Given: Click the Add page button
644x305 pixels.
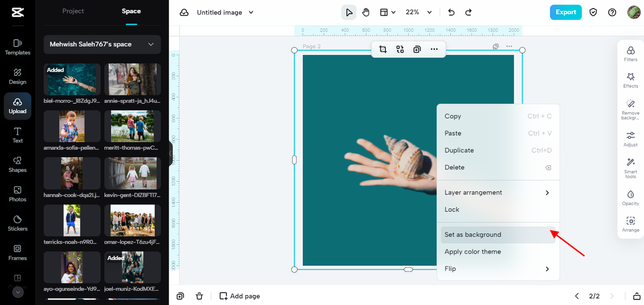Looking at the screenshot, I should [240, 296].
